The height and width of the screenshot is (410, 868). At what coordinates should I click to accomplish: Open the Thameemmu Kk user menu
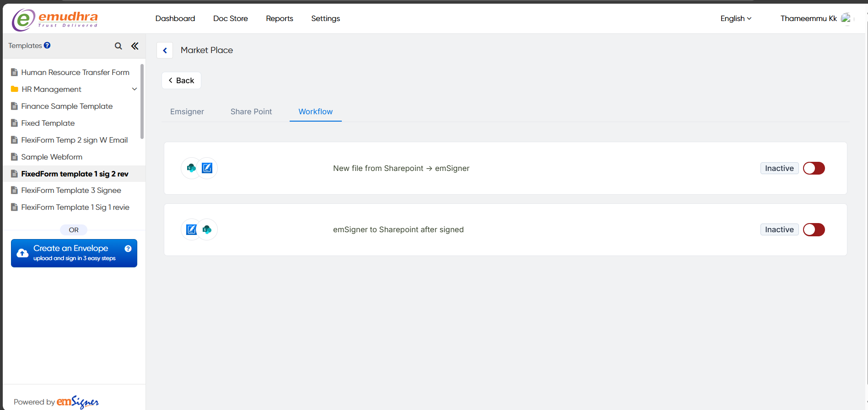(808, 18)
